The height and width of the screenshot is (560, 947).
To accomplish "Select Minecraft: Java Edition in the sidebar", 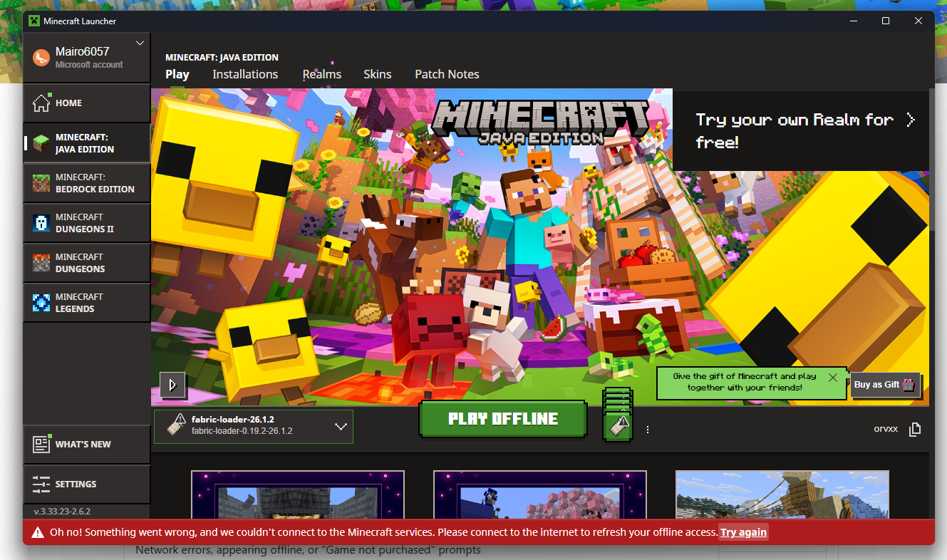I will point(86,143).
